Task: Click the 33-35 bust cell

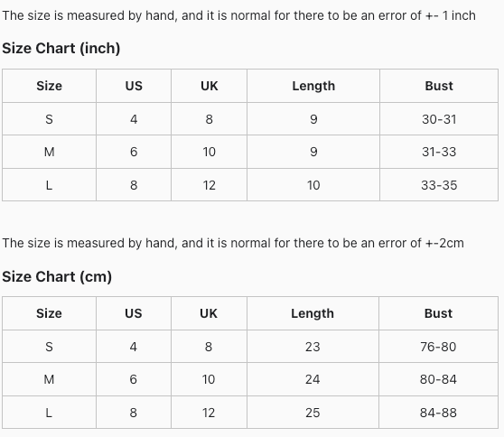Action: pos(439,185)
